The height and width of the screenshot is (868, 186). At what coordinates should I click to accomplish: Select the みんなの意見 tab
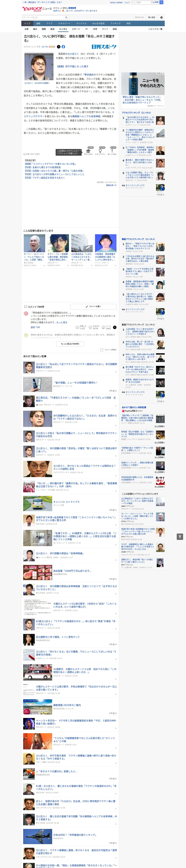98,24
